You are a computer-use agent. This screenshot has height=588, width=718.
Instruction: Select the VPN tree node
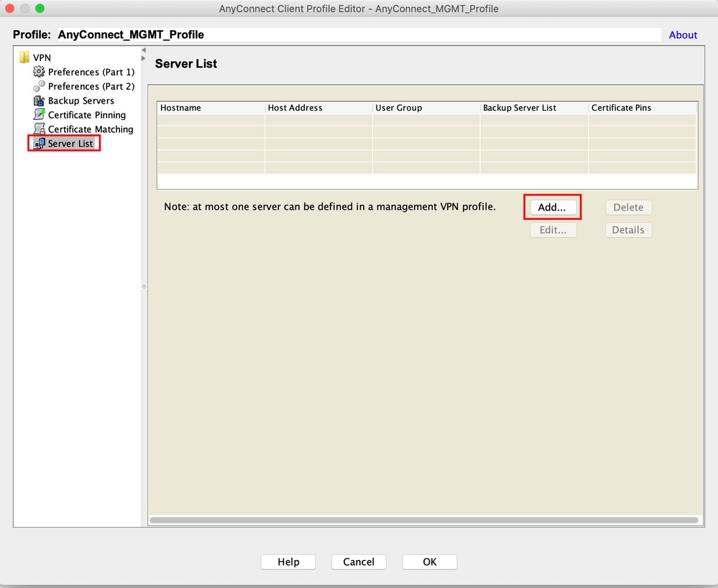click(42, 58)
